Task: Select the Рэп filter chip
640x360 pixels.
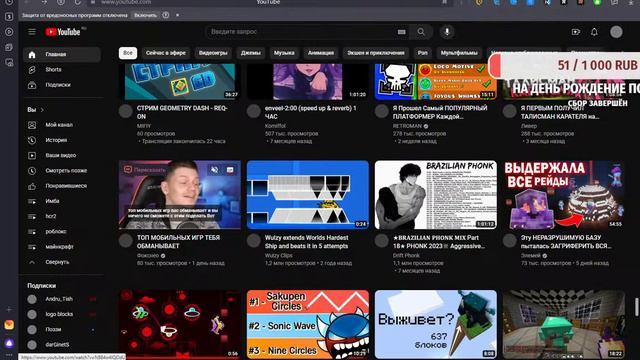Action: (422, 53)
